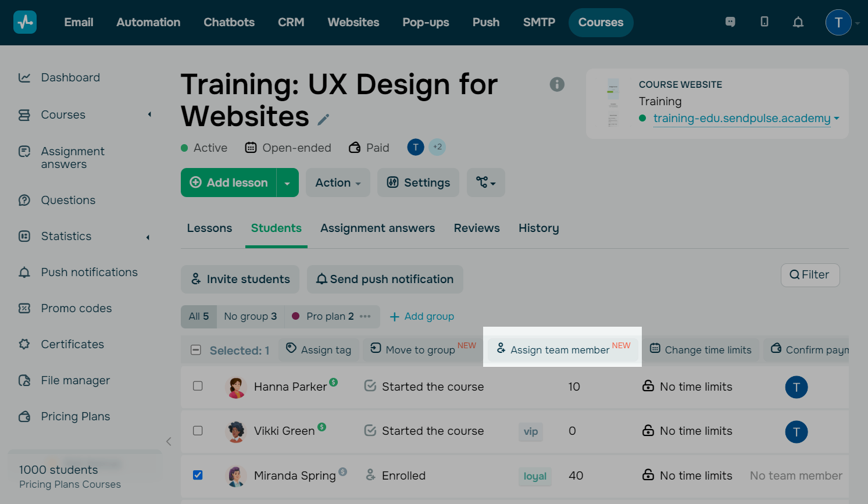Open Certificates in the sidebar
The width and height of the screenshot is (868, 504).
point(72,344)
